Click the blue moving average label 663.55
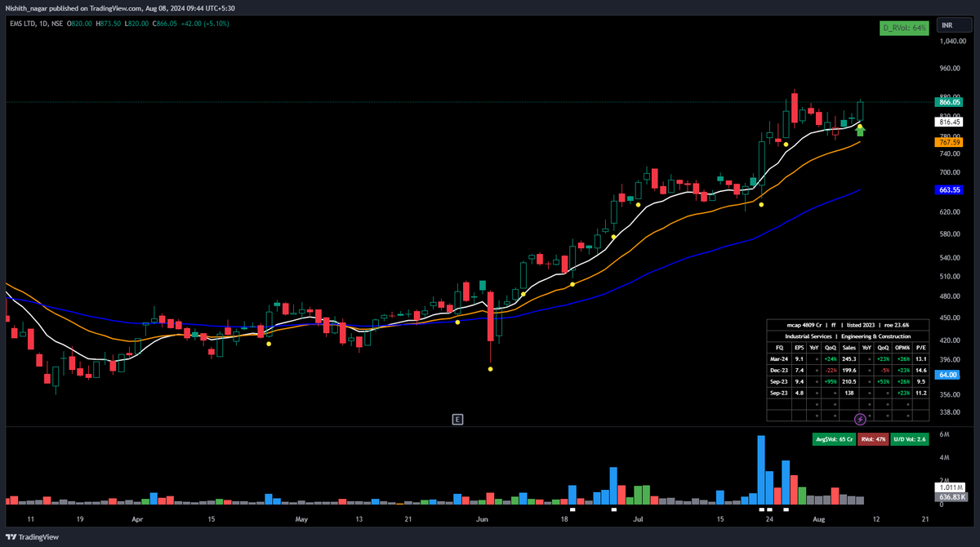The height and width of the screenshot is (547, 980). (950, 189)
